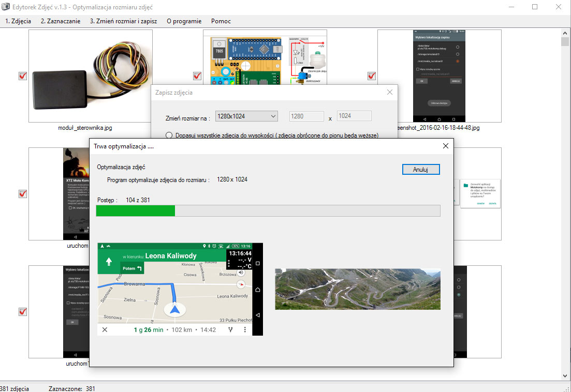Open the 1280x1024 size dropdown
571x392 pixels.
(x=246, y=116)
